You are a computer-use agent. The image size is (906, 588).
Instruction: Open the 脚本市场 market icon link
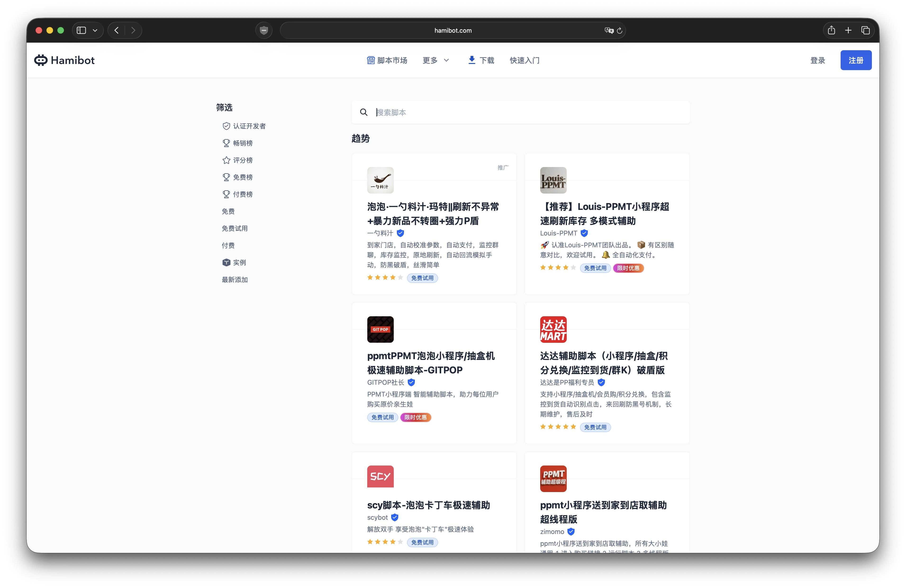[371, 60]
